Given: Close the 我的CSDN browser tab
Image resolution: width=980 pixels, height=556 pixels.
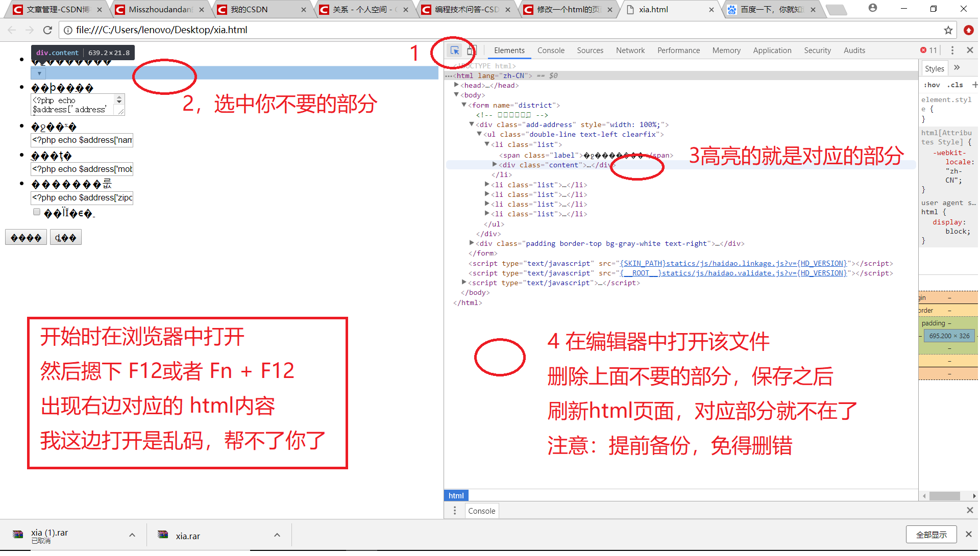Looking at the screenshot, I should [304, 10].
